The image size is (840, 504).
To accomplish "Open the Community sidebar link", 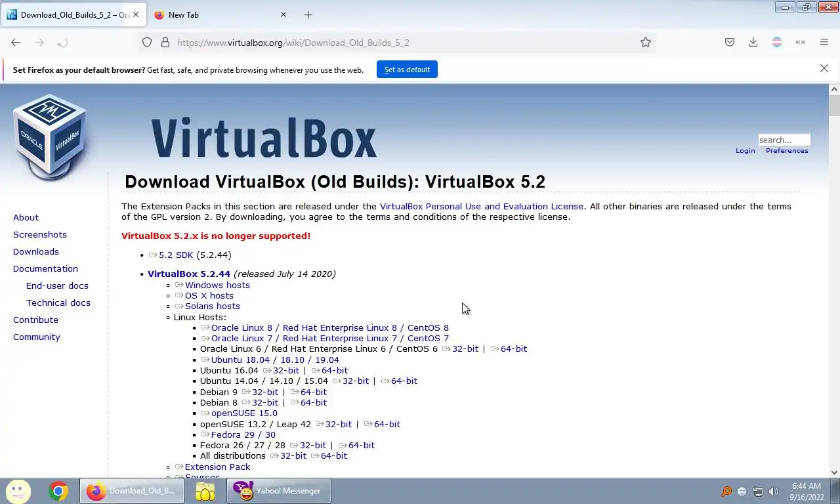I will pyautogui.click(x=37, y=337).
